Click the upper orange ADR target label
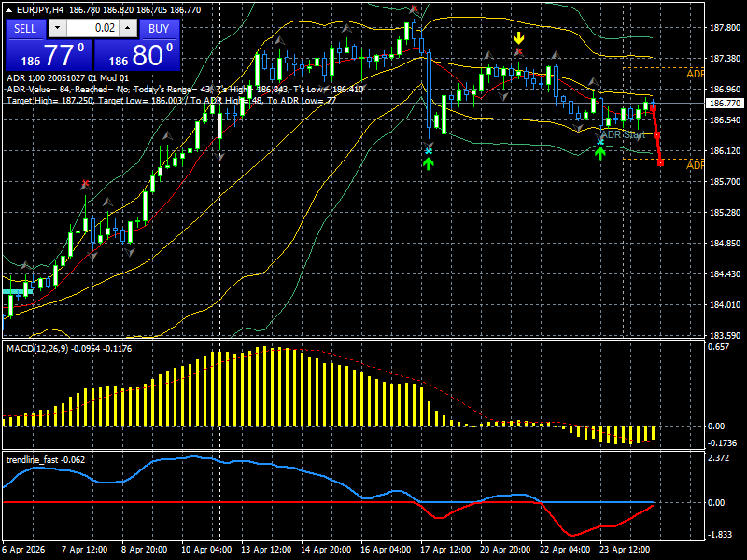The image size is (747, 560). click(x=695, y=75)
